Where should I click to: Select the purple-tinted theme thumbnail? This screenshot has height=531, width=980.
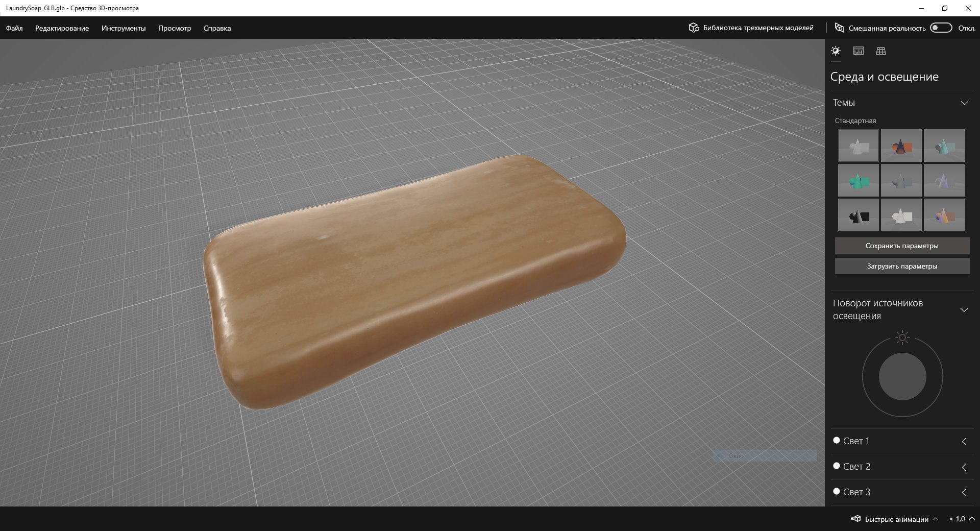[944, 180]
